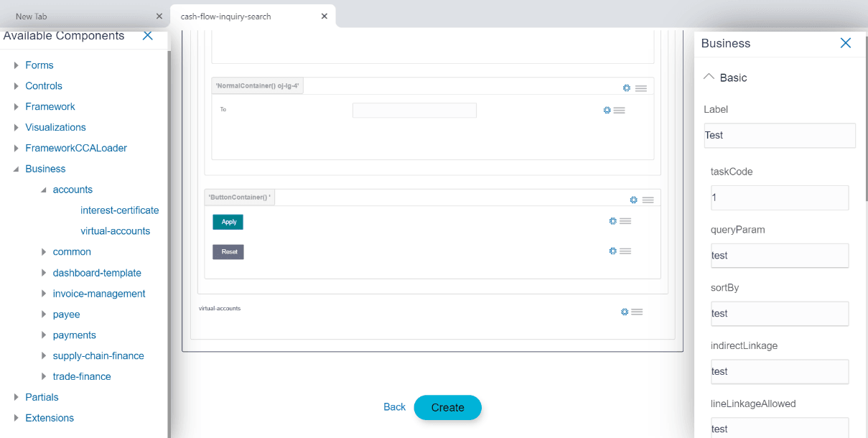Click ButtonContainer drag handle icon
The image size is (868, 438).
coord(648,200)
